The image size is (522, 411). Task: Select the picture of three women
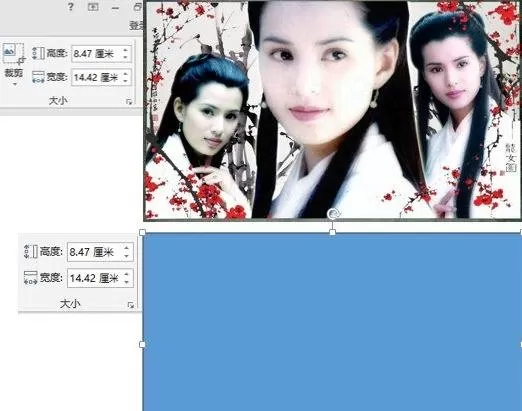332,110
